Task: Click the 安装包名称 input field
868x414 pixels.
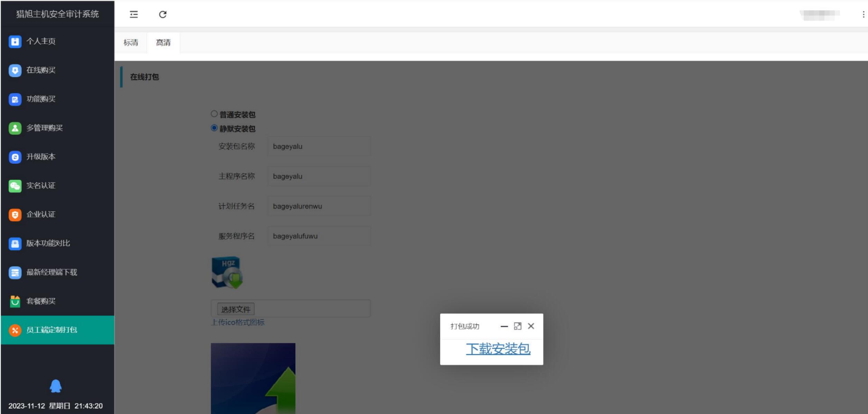Action: click(x=319, y=146)
